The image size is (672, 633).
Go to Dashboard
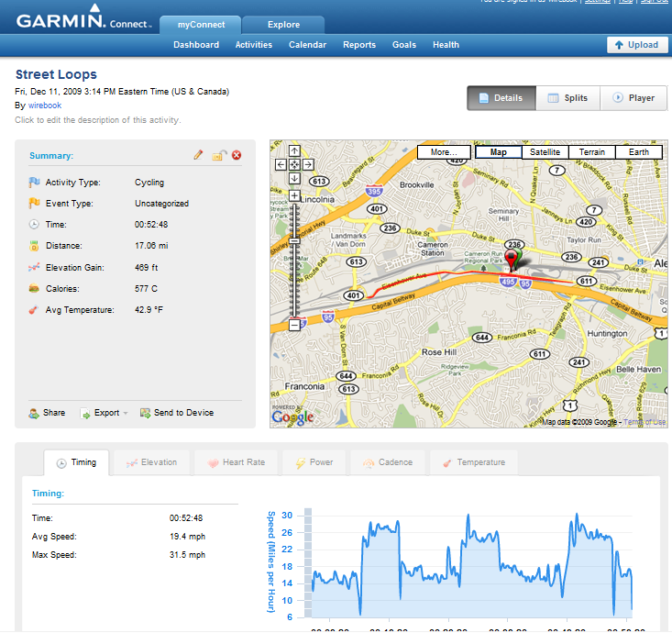click(x=196, y=45)
